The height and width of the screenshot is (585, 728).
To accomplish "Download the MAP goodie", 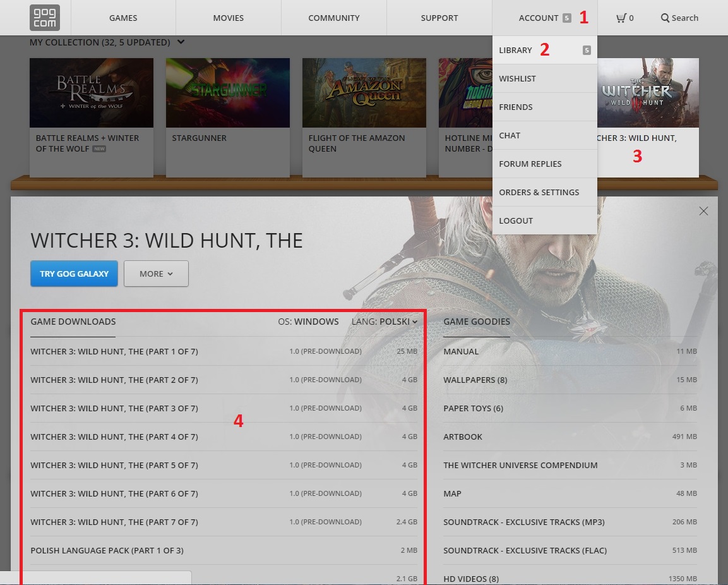I will coord(570,493).
